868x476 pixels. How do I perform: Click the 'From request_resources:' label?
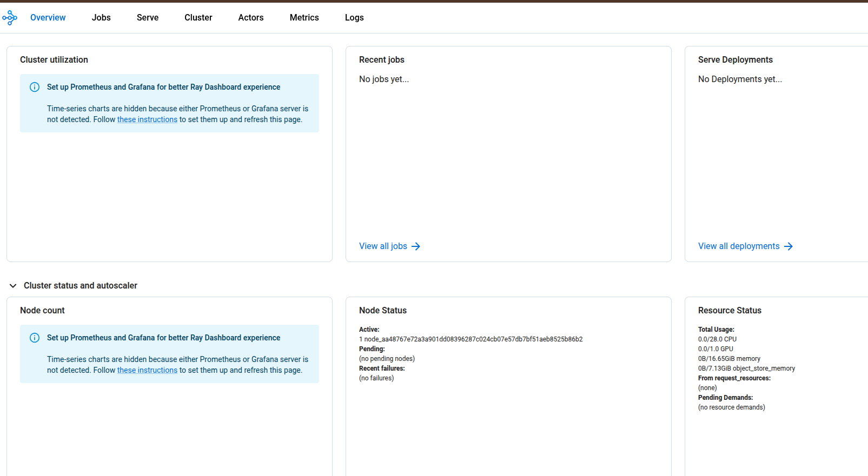(x=734, y=378)
